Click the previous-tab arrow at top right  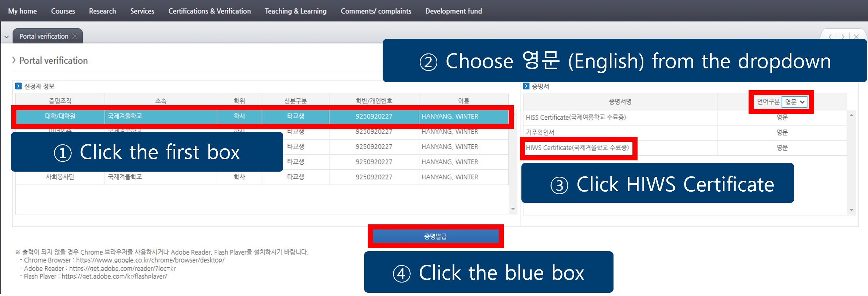[x=830, y=37]
